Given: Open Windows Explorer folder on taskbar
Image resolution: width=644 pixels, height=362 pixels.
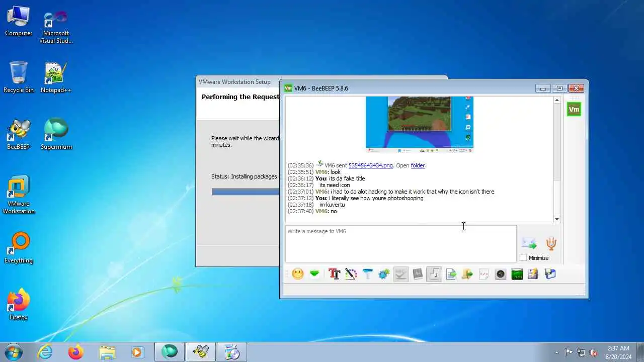Looking at the screenshot, I should point(107,352).
